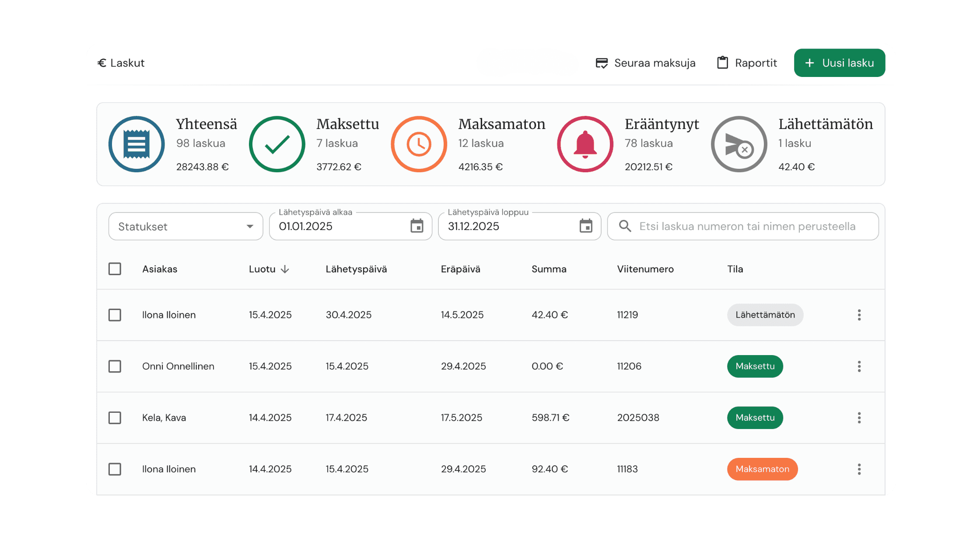Click the Maksettu green checkmark icon
The height and width of the screenshot is (551, 980).
click(277, 144)
